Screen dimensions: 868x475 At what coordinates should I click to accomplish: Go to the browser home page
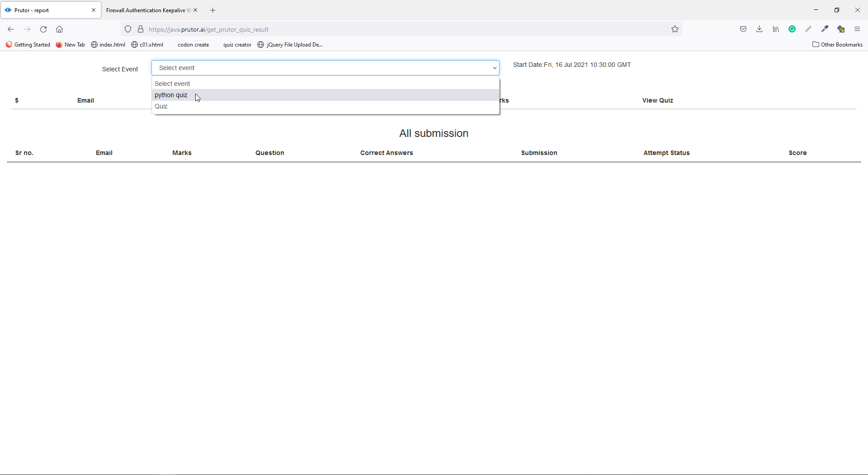[x=59, y=29]
